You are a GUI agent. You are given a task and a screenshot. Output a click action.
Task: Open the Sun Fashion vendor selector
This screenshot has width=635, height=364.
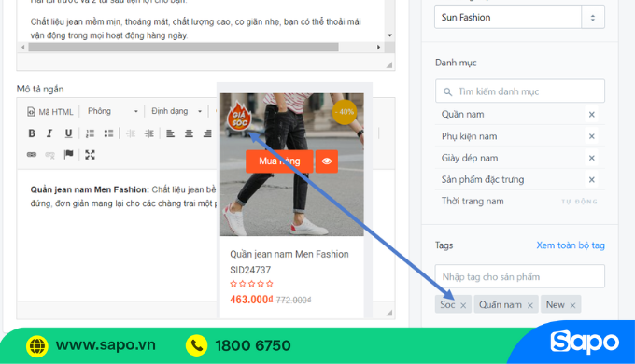tap(519, 17)
